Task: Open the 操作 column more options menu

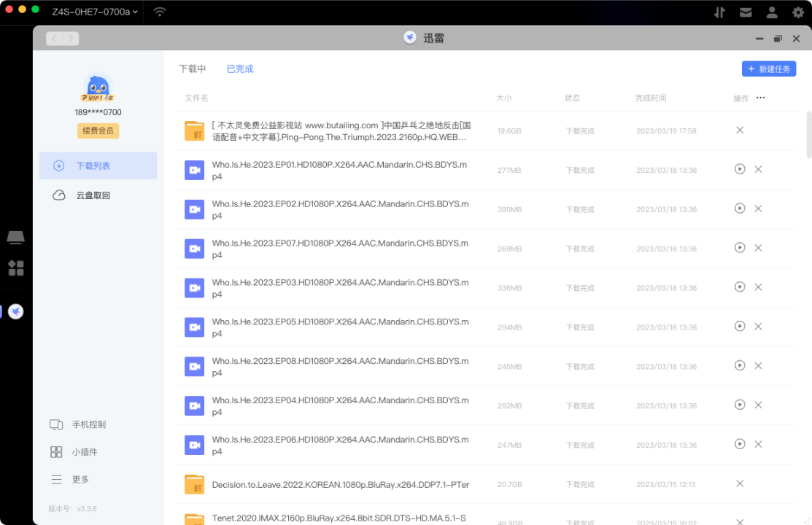Action: 760,98
